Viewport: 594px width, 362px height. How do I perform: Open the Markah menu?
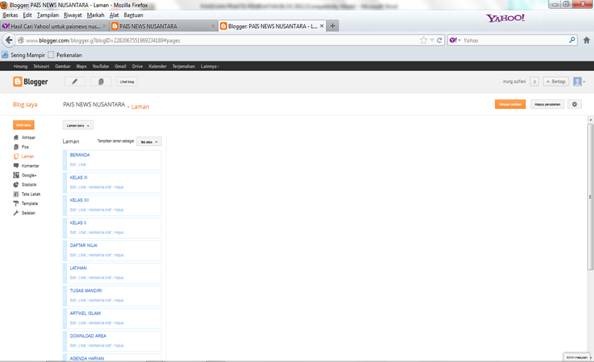(x=95, y=15)
